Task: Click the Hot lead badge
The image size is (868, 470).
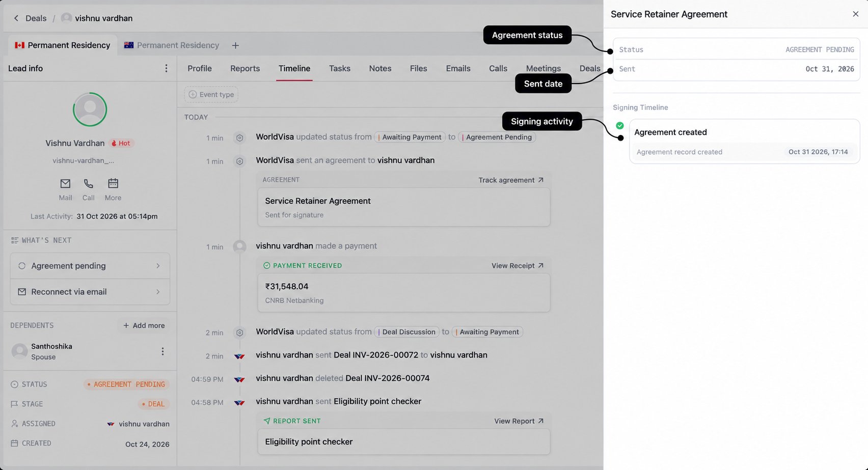Action: 121,144
